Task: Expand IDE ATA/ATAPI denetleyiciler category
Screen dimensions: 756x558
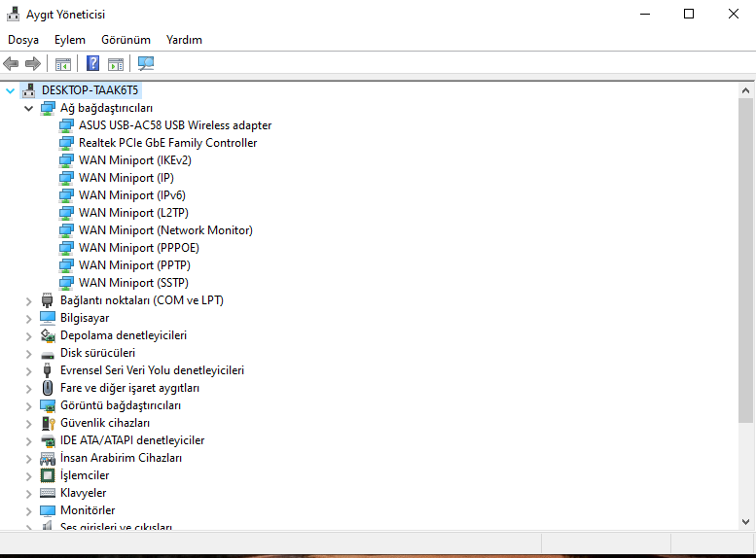Action: point(28,441)
